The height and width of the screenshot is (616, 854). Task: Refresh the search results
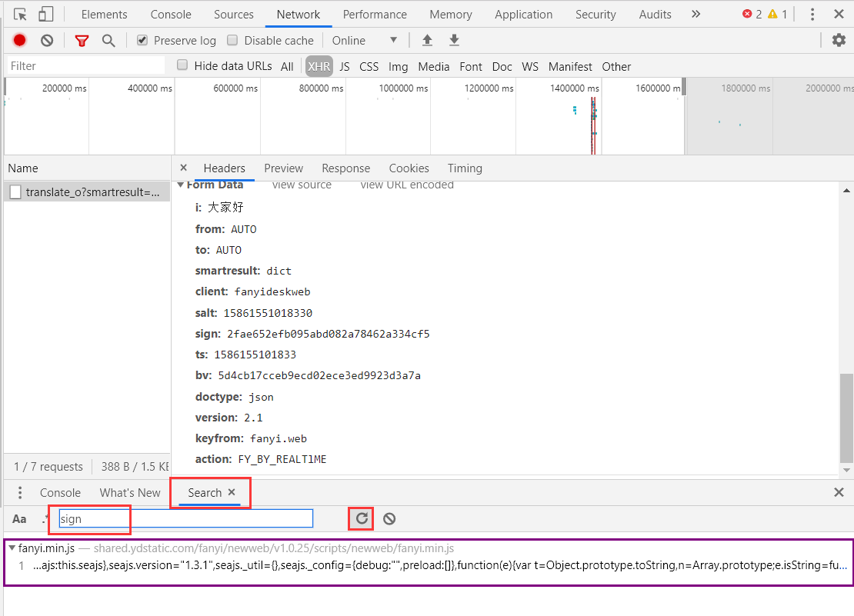(x=362, y=518)
